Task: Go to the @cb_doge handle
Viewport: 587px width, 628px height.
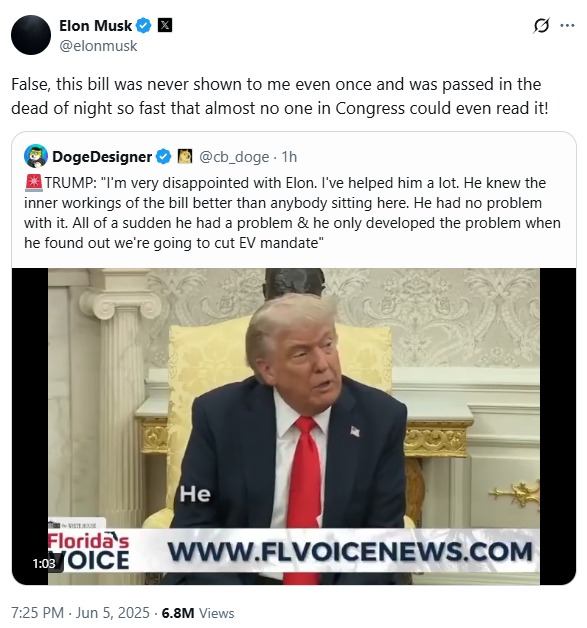Action: pyautogui.click(x=234, y=157)
